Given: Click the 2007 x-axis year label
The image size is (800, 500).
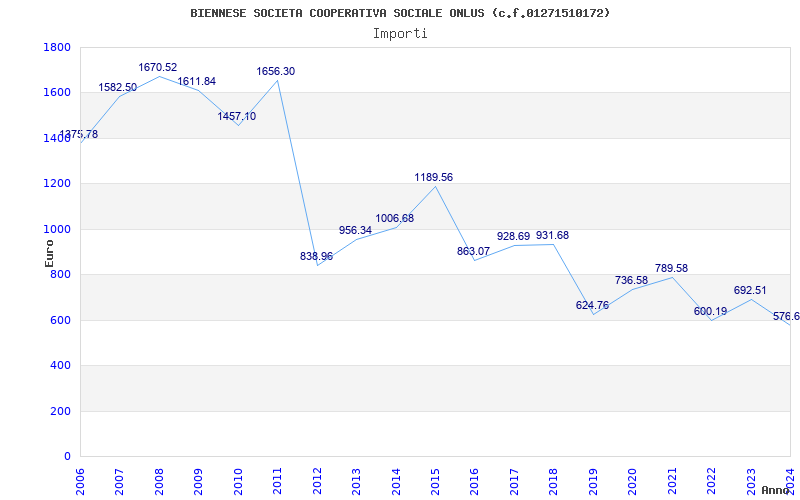Looking at the screenshot, I should coord(119,482).
